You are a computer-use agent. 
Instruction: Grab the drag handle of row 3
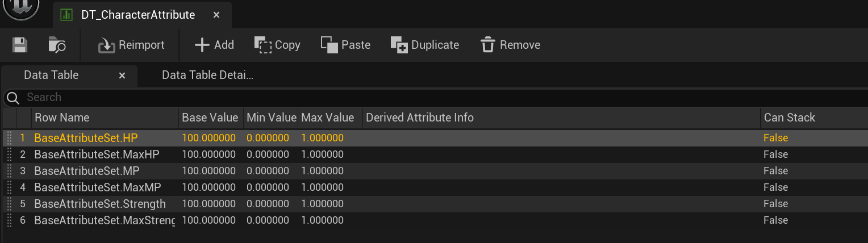coord(9,171)
